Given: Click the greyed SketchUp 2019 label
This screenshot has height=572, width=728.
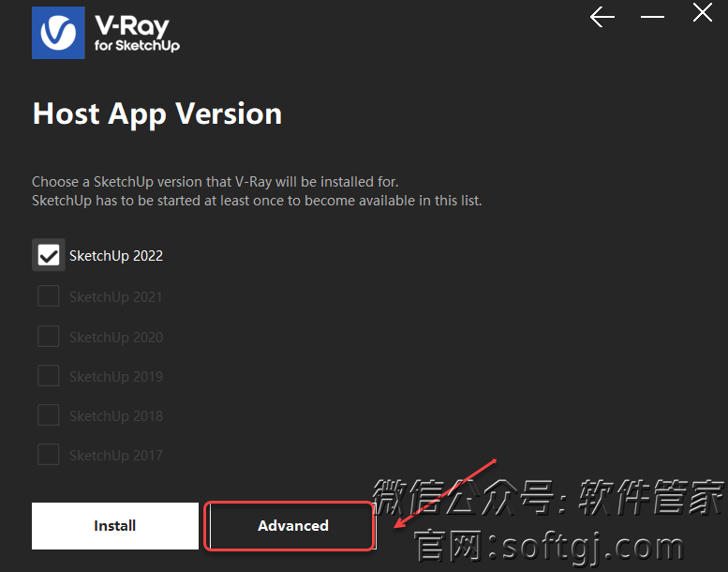Looking at the screenshot, I should tap(116, 376).
